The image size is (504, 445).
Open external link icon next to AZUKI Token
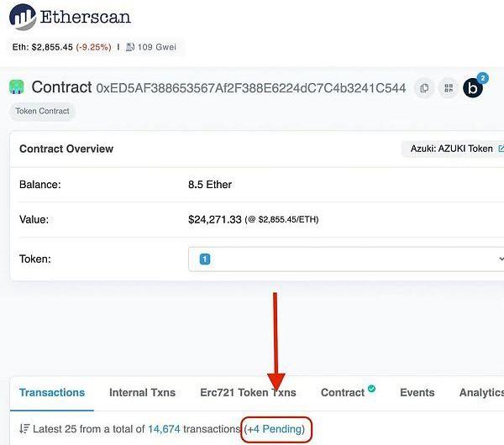[501, 149]
